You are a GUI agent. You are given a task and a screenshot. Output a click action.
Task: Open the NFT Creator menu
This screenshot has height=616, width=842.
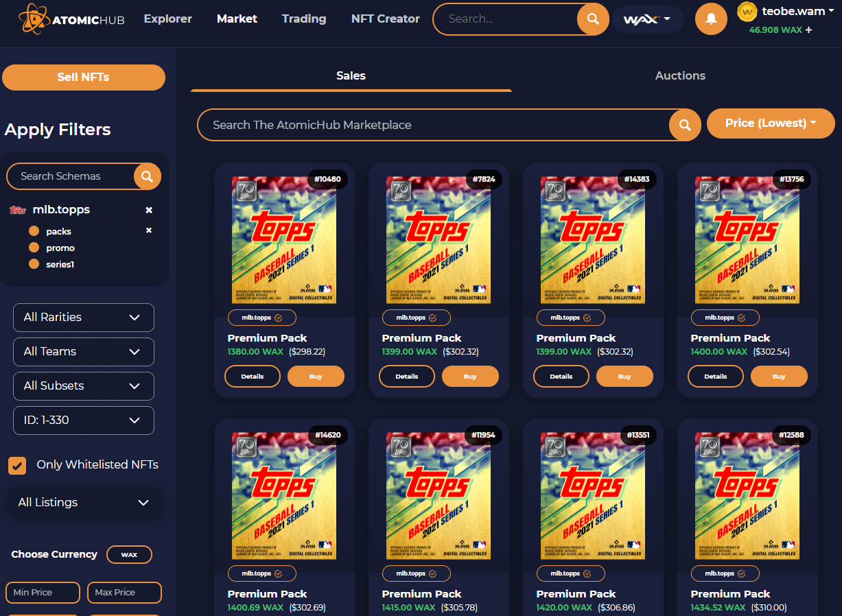point(385,19)
